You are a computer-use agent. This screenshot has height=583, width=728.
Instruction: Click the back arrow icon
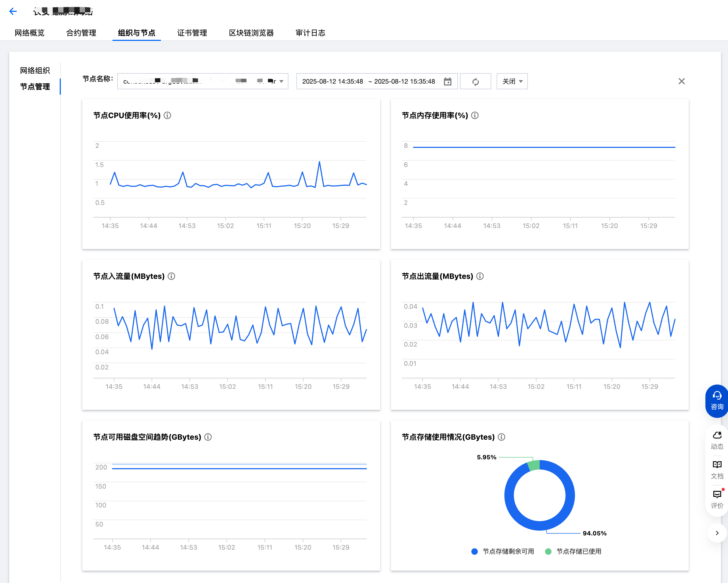point(13,12)
